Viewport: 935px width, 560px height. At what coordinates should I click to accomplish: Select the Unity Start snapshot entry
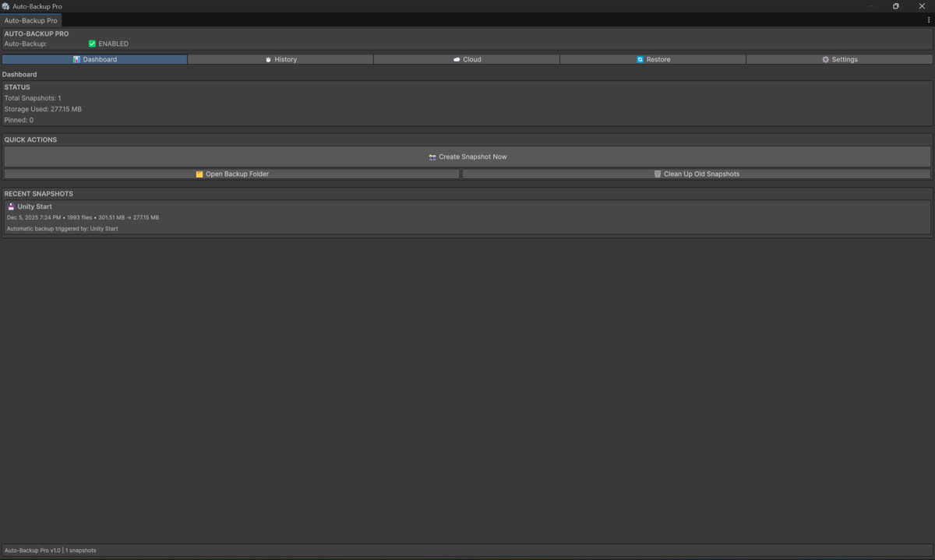(x=467, y=217)
